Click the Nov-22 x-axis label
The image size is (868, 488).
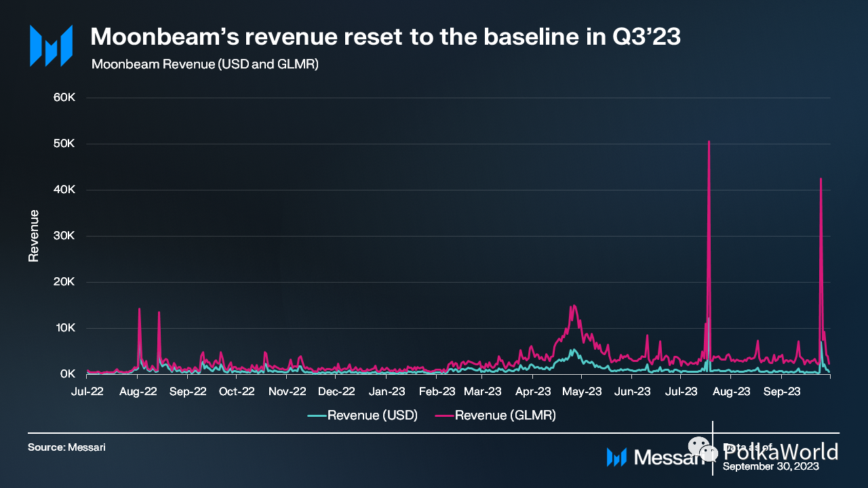click(x=287, y=392)
